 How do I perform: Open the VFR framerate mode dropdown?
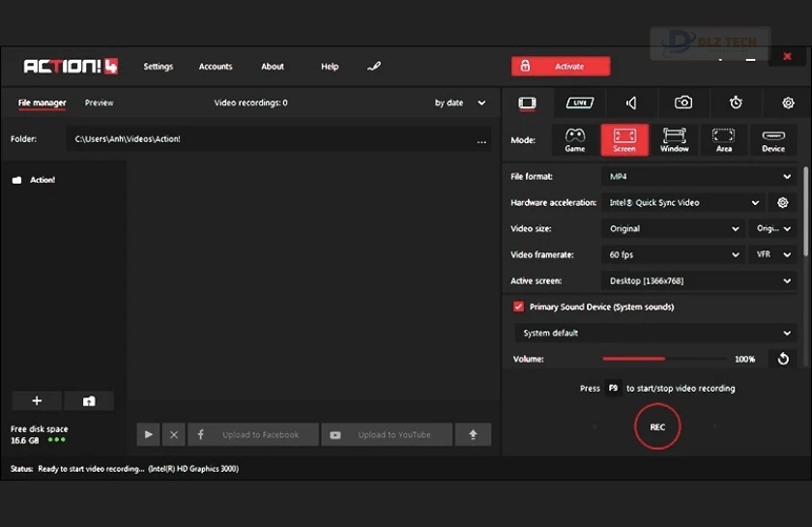pos(772,254)
